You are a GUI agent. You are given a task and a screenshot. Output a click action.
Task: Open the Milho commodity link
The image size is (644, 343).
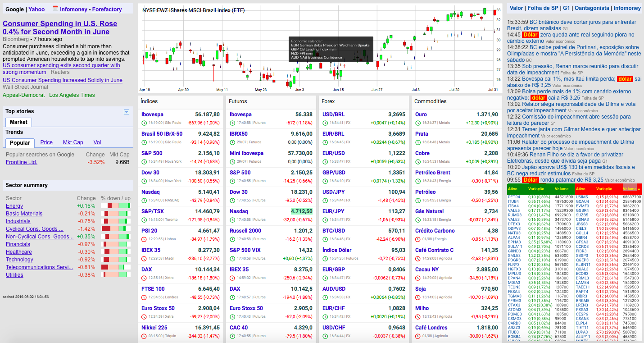click(422, 308)
